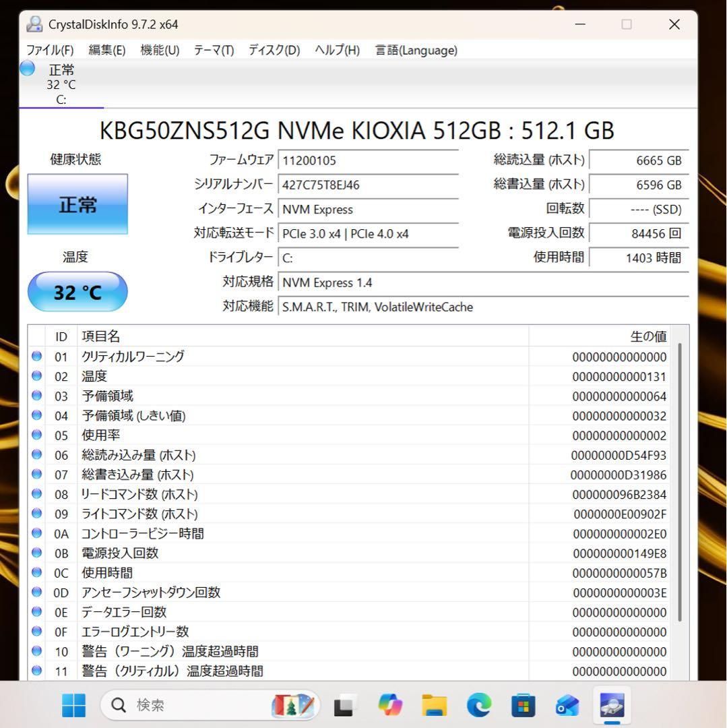
Task: Click the blue status dot beside 使用率
Action: pyautogui.click(x=36, y=435)
